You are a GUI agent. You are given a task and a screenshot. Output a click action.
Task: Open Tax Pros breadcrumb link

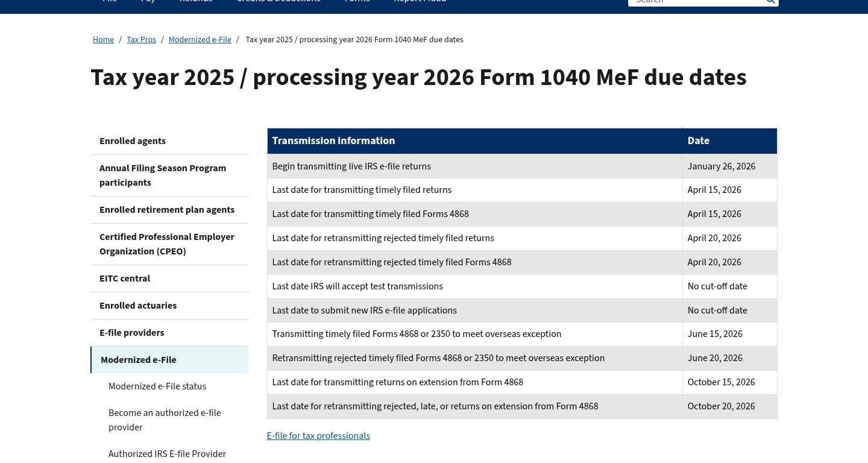click(x=141, y=40)
